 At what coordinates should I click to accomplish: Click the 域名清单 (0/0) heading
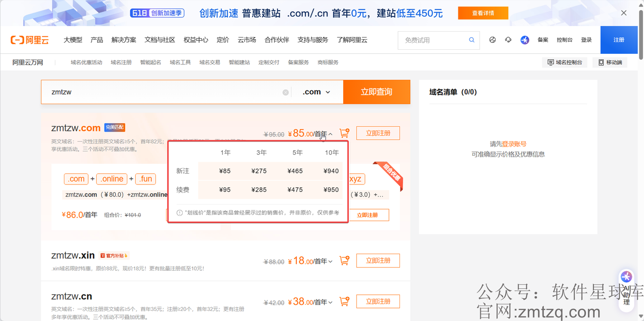(453, 92)
